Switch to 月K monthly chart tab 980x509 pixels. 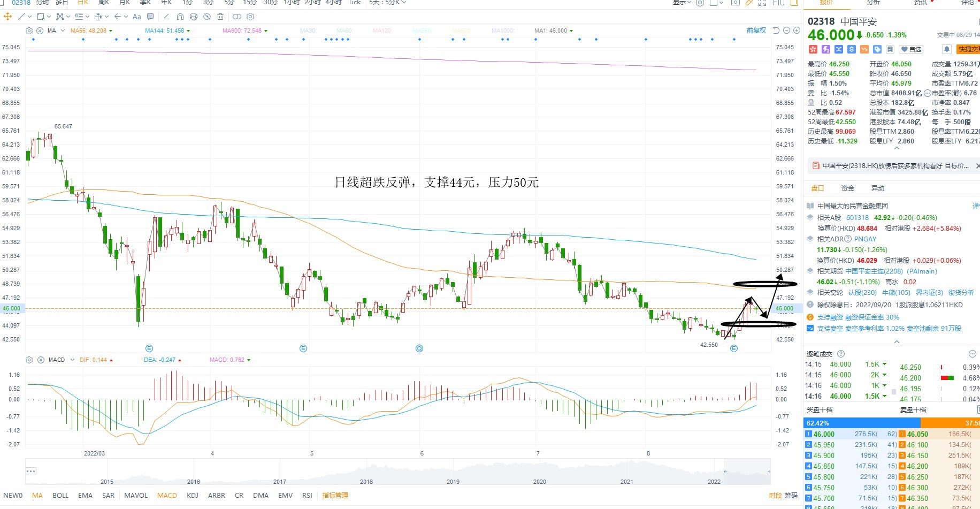125,3
